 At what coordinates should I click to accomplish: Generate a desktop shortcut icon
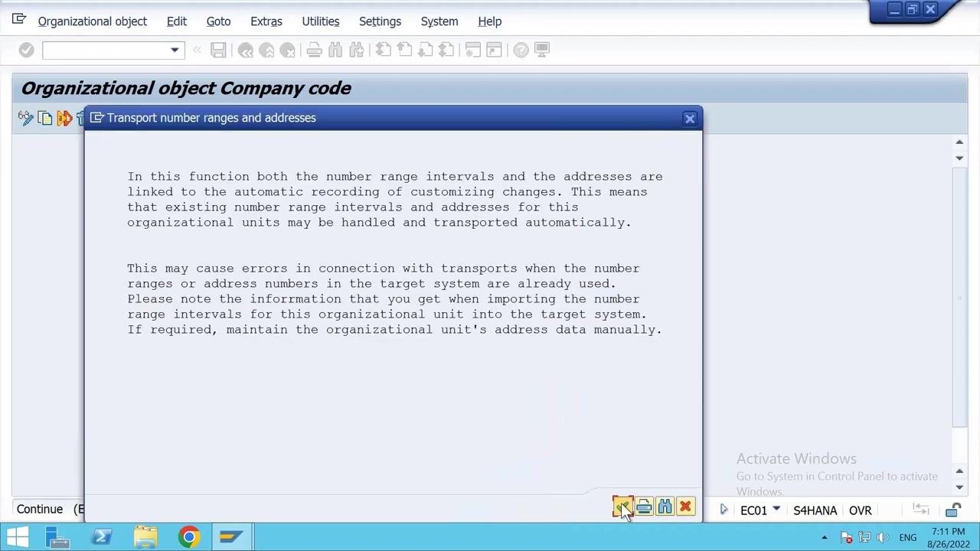(x=494, y=51)
